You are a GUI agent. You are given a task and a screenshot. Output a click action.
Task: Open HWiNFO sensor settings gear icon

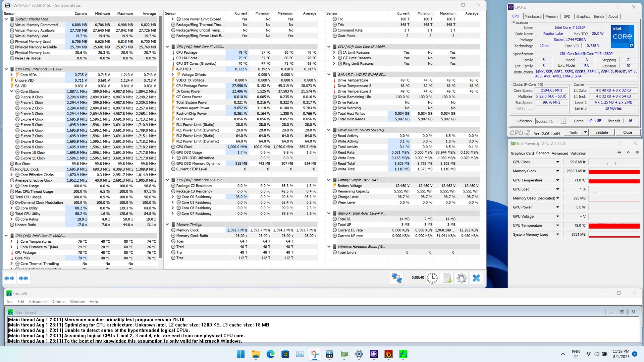(x=462, y=278)
